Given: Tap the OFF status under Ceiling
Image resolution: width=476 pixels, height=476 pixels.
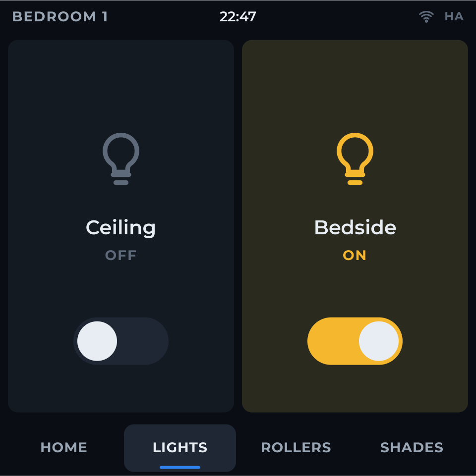Looking at the screenshot, I should (x=120, y=255).
